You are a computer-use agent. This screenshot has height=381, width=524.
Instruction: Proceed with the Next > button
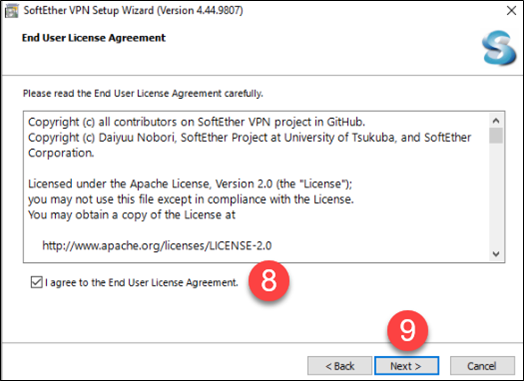(406, 366)
